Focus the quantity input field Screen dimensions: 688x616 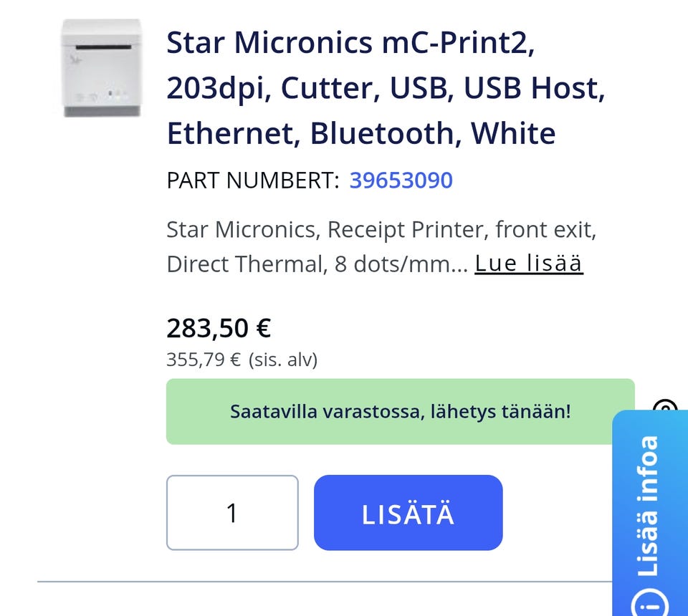point(232,513)
